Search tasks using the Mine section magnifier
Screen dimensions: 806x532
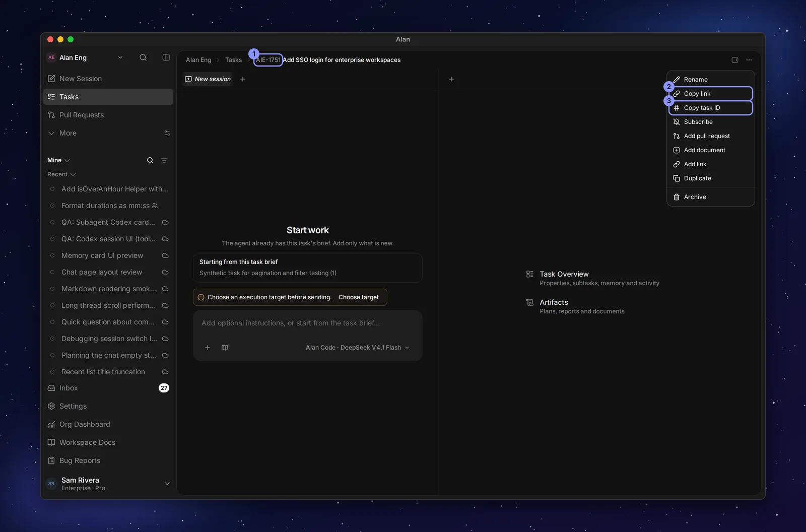click(150, 160)
